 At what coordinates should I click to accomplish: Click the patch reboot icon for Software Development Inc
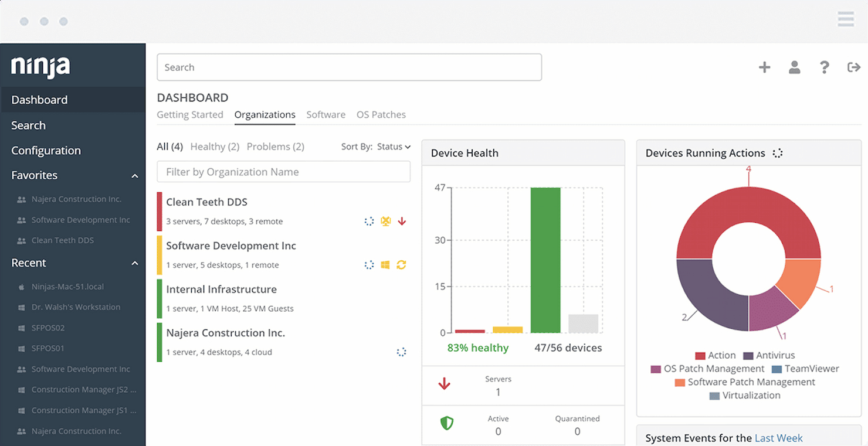[402, 264]
